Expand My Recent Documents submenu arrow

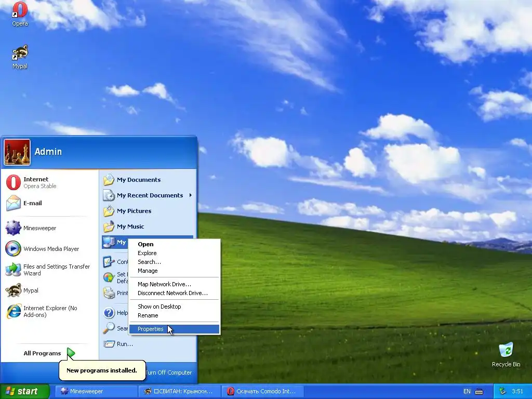click(x=191, y=195)
